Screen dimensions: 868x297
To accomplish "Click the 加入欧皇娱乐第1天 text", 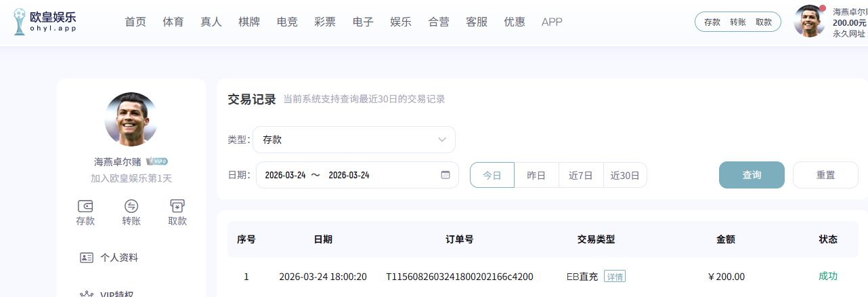I will coord(131,179).
